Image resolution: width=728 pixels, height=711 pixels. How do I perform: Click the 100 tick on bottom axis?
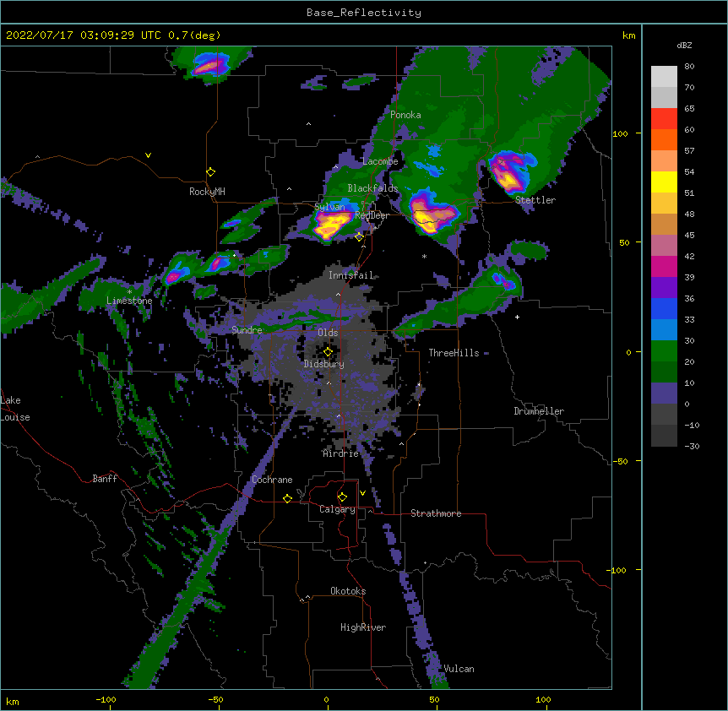pos(543,699)
